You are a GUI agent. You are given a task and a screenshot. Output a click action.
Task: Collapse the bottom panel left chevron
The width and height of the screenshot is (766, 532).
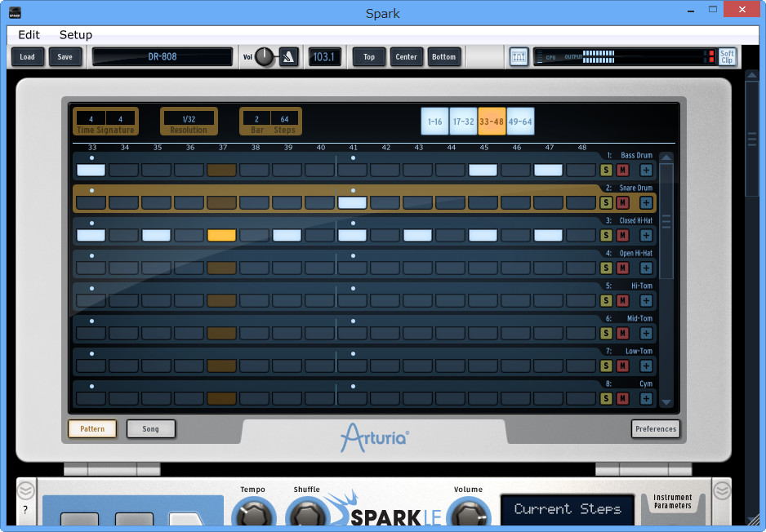[x=26, y=490]
